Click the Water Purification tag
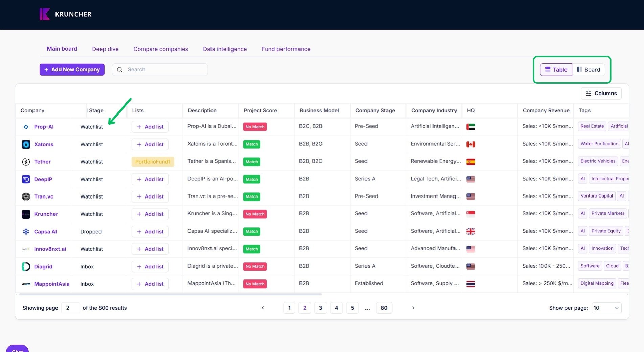This screenshot has height=352, width=644. (599, 144)
